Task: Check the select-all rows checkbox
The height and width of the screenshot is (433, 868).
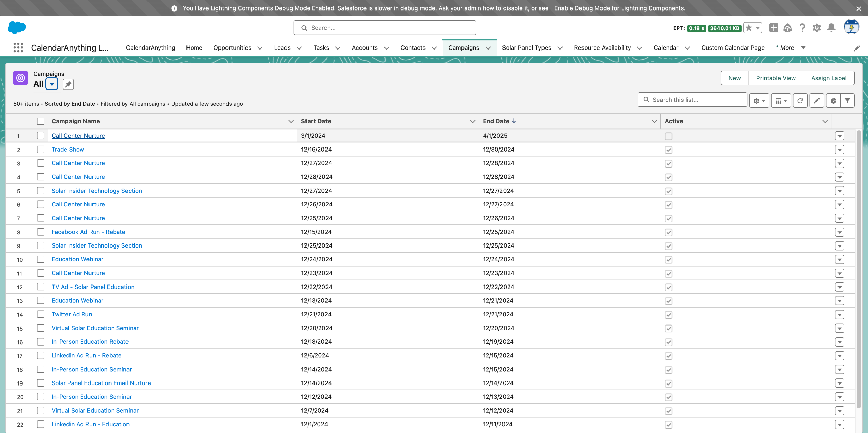Action: pos(41,121)
